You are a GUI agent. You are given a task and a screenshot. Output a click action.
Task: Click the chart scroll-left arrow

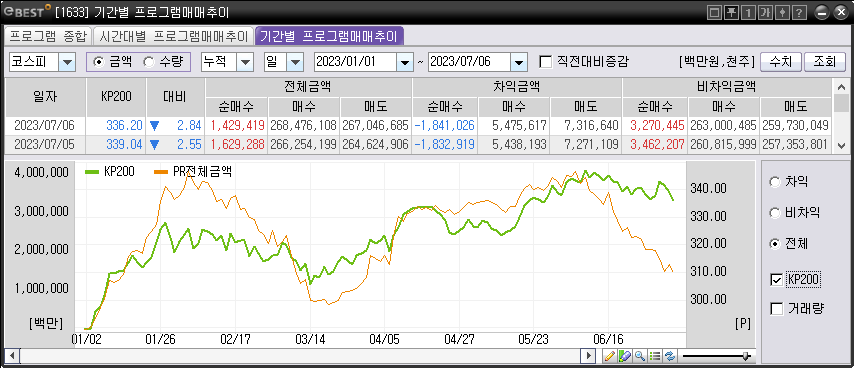click(11, 356)
